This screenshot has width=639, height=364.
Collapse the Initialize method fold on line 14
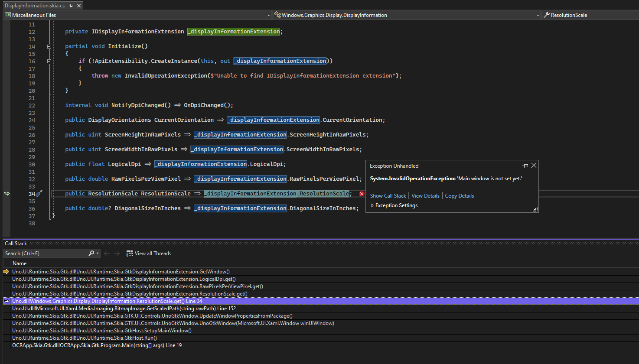(x=49, y=46)
